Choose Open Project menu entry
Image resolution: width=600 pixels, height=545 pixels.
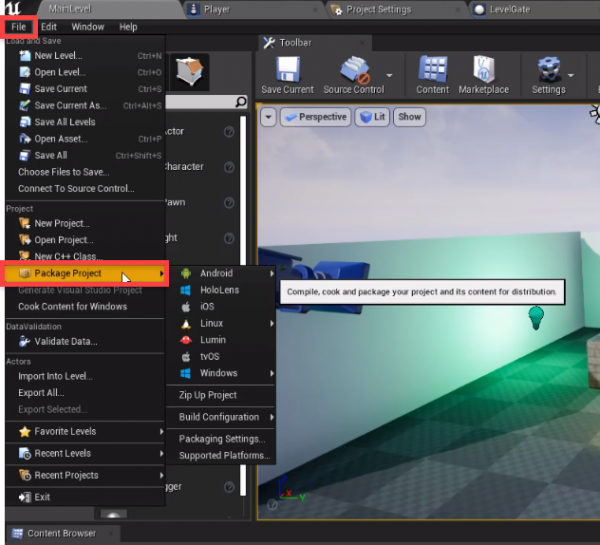pyautogui.click(x=85, y=240)
